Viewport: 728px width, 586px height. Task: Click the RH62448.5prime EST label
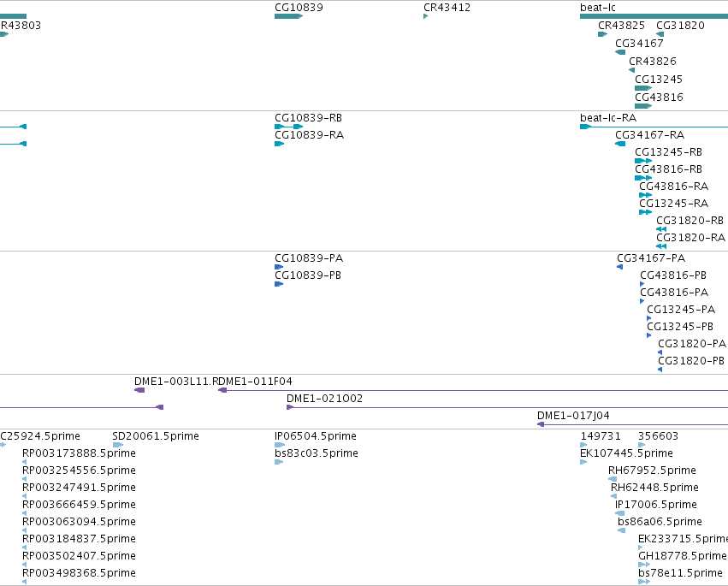coord(654,488)
